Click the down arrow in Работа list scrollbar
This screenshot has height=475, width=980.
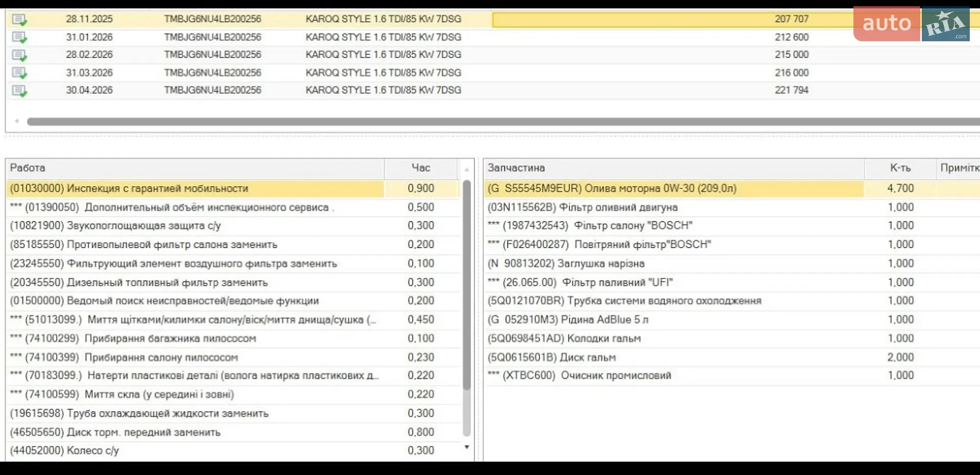coord(467,447)
